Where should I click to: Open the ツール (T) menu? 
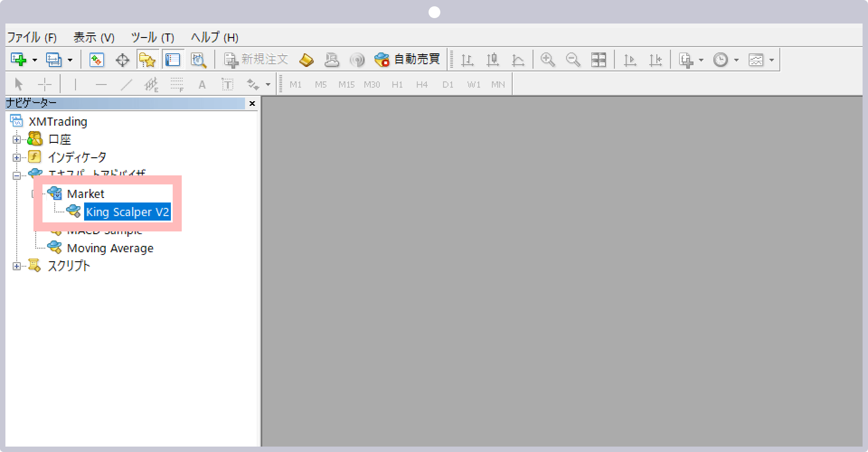[x=153, y=37]
